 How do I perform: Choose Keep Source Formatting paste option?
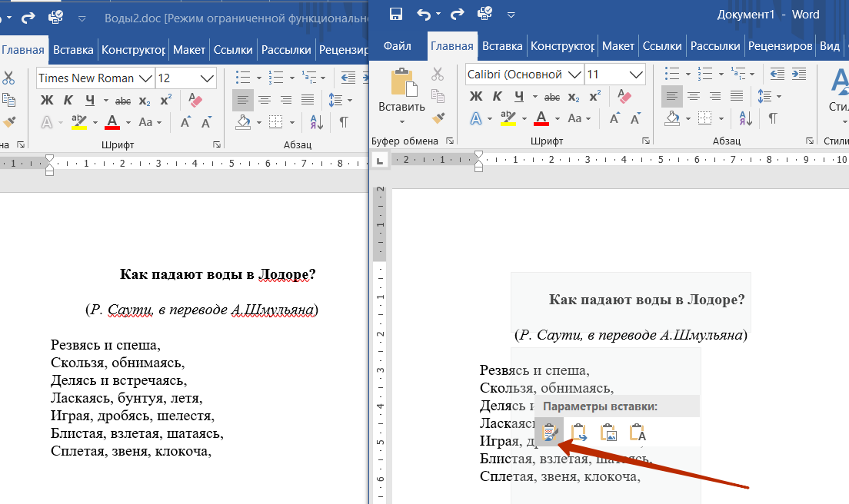pos(549,433)
